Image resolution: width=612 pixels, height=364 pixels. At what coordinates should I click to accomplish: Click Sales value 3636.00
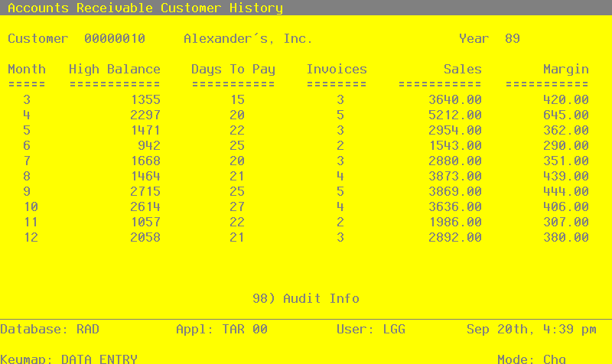455,206
